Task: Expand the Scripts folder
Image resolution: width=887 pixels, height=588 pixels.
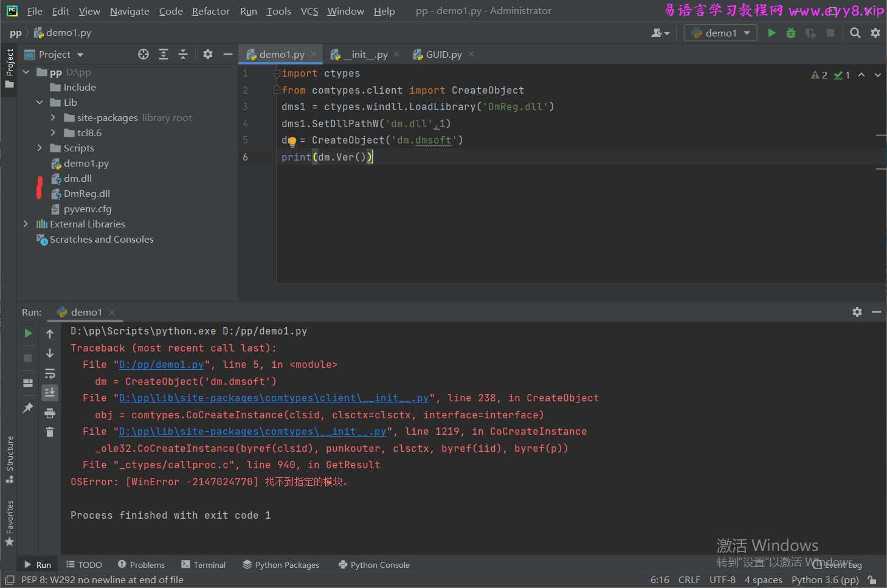Action: [40, 148]
